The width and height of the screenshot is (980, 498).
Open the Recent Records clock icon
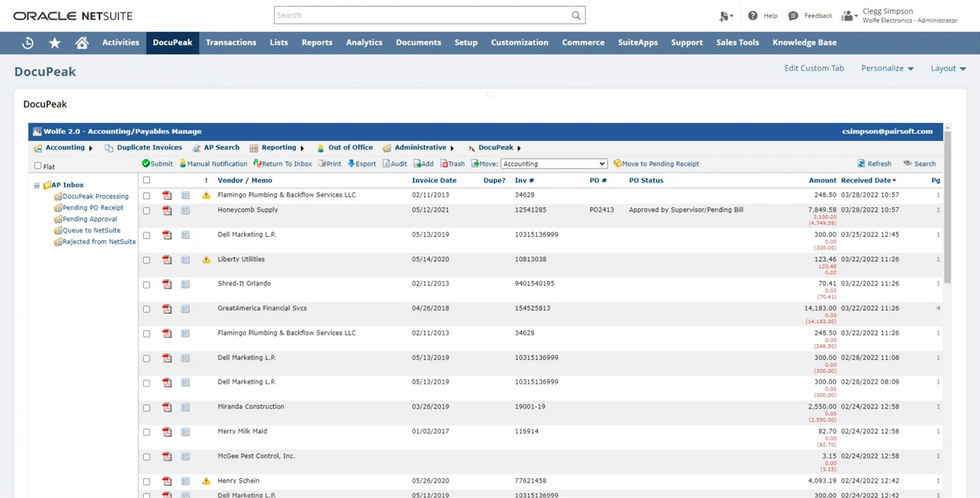pos(28,43)
